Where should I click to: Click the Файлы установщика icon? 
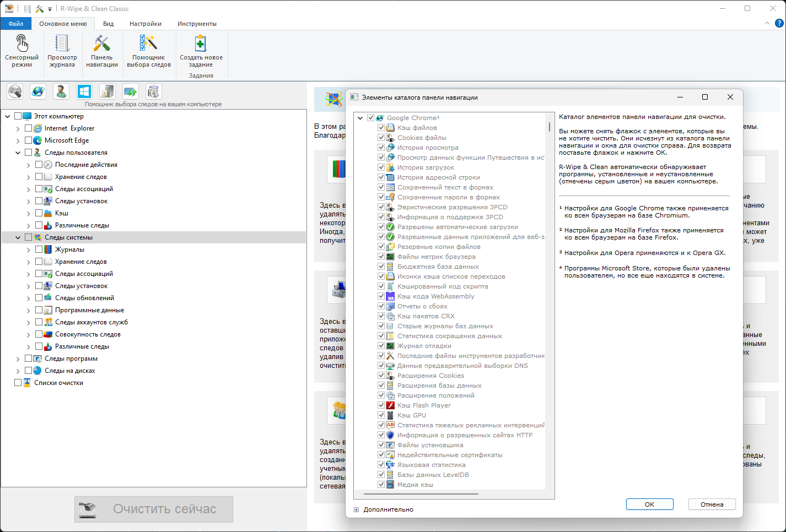390,445
